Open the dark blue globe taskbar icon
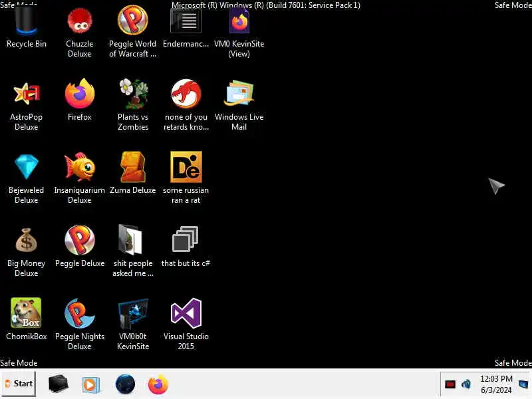This screenshot has width=532, height=399. (x=125, y=384)
